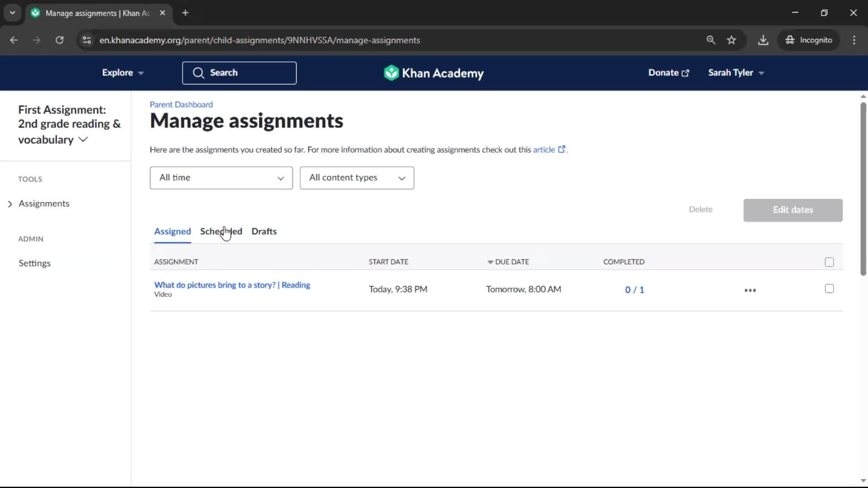The height and width of the screenshot is (488, 868).
Task: Open the All time dropdown
Action: [221, 178]
